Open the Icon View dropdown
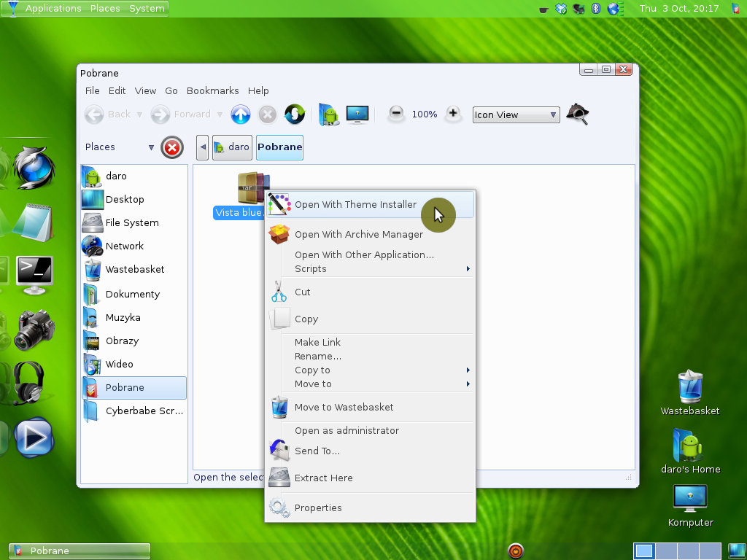Image resolution: width=747 pixels, height=560 pixels. click(516, 114)
